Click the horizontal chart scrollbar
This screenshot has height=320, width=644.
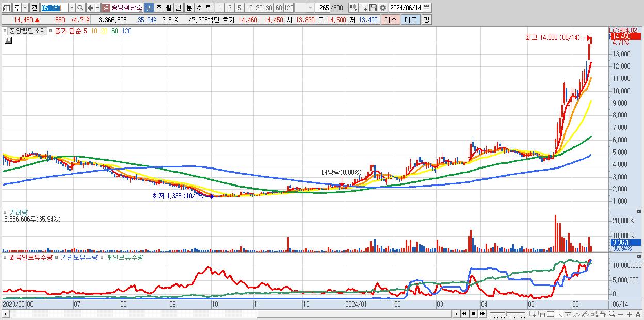point(228,314)
